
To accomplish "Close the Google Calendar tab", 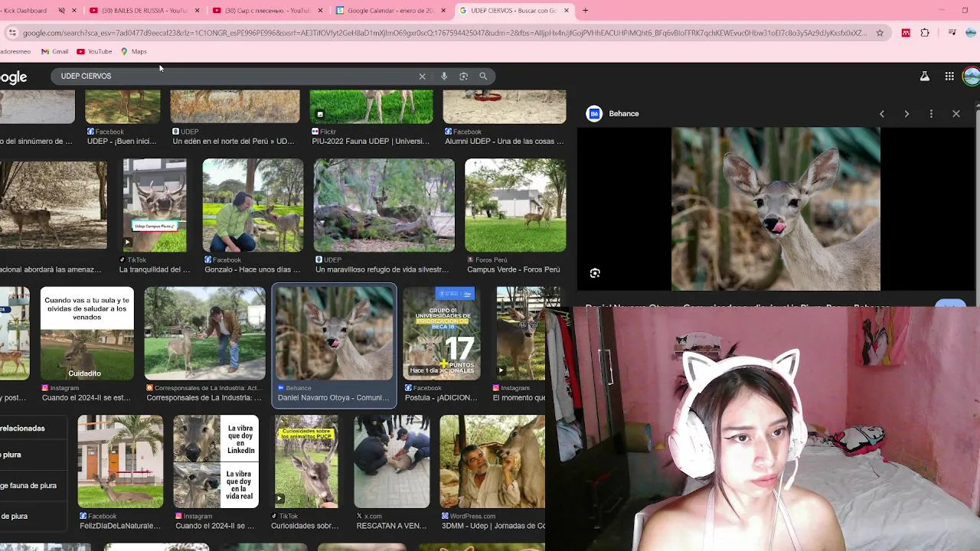I will (443, 11).
